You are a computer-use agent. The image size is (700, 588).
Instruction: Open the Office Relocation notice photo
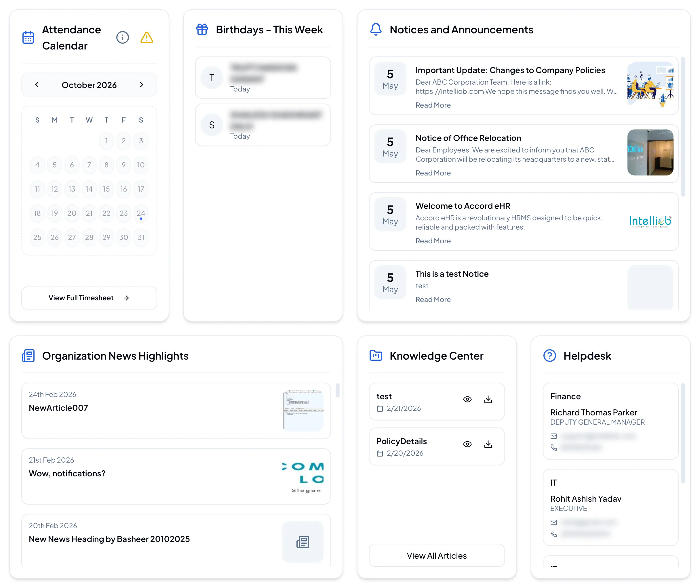click(650, 152)
